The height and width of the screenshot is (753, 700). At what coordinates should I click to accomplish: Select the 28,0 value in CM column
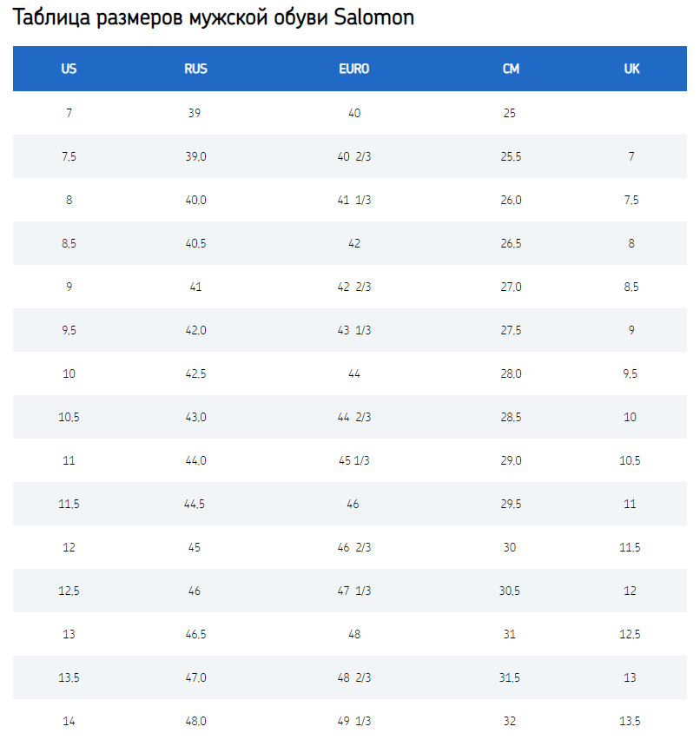tap(511, 374)
